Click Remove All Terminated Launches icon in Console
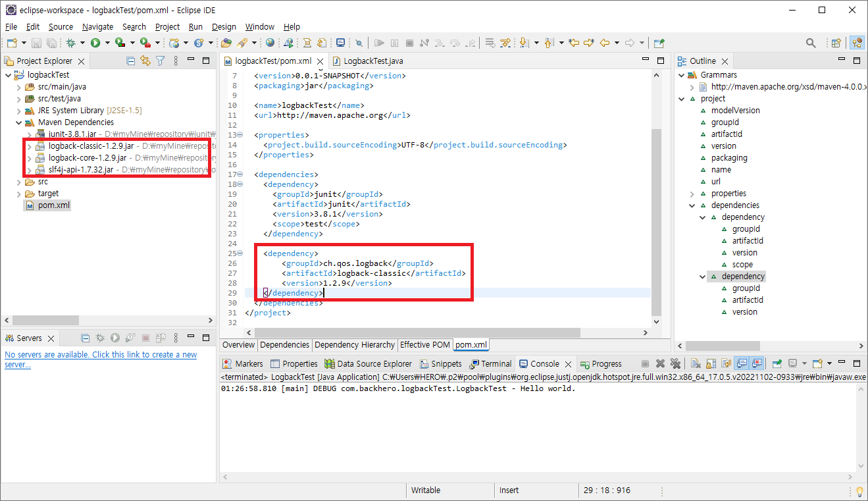This screenshot has width=868, height=501. coord(675,363)
